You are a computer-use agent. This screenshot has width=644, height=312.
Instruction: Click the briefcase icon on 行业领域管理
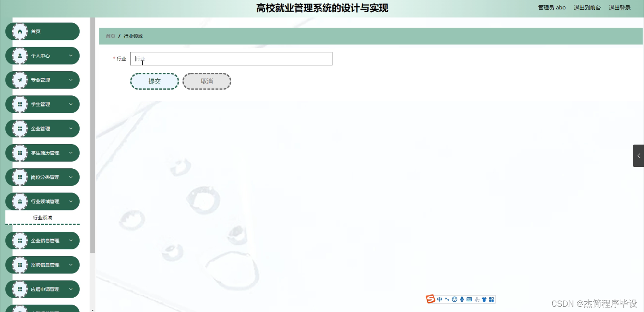[x=19, y=201]
